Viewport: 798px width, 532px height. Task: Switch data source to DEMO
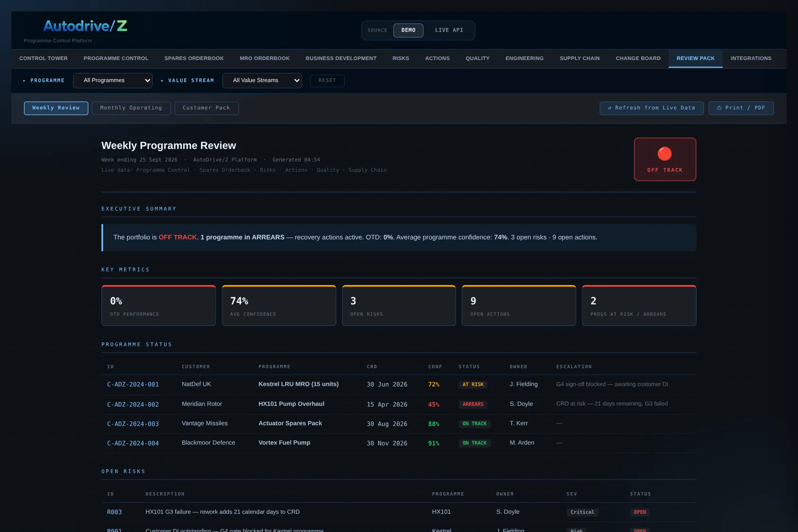(x=408, y=30)
